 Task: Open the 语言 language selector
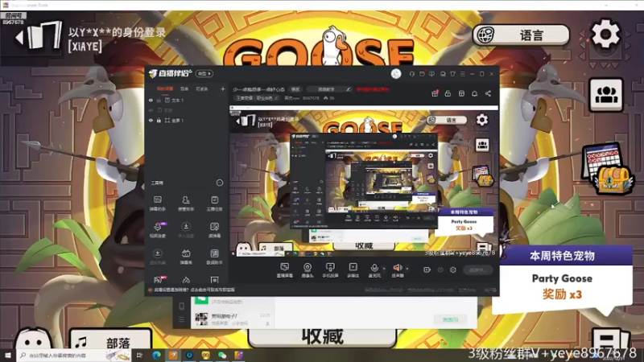click(521, 35)
